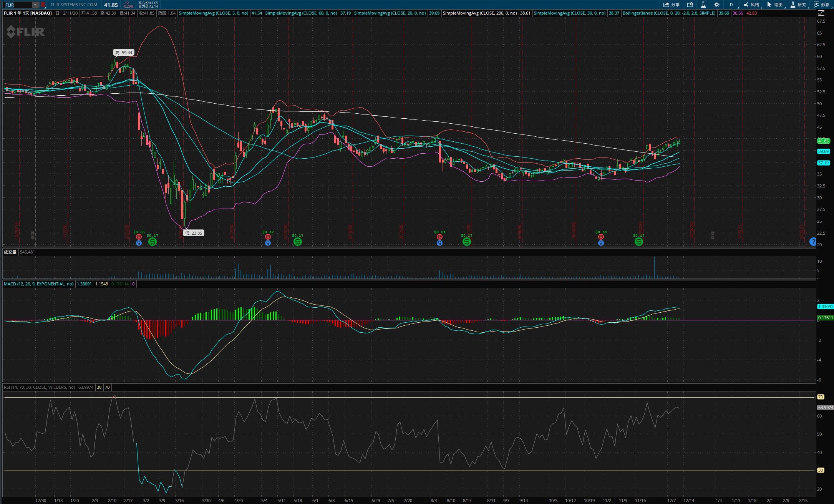834x504 pixels.
Task: Click the RSI 70 overbought axis tag
Action: point(821,397)
